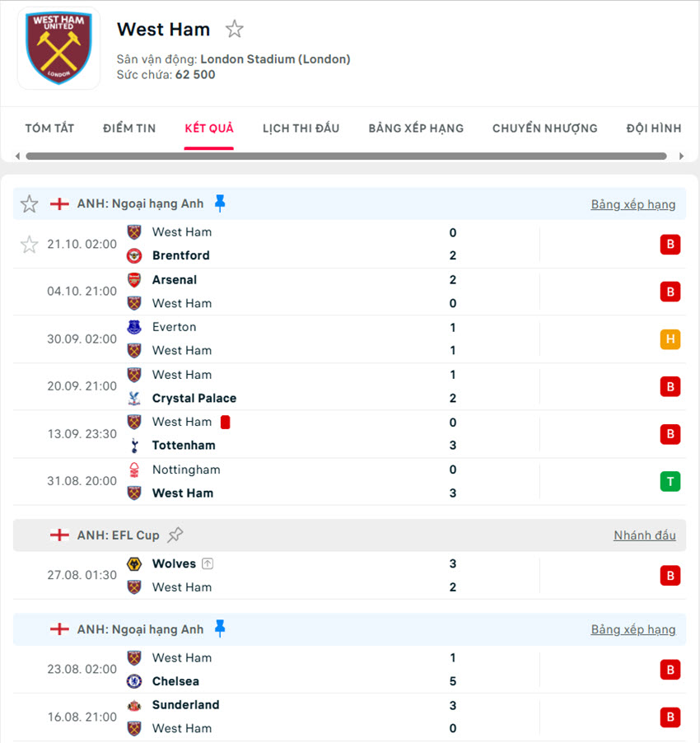Open the Nhánh đấu link for EFL Cup
Viewport: 700px width, 743px height.
click(x=645, y=535)
